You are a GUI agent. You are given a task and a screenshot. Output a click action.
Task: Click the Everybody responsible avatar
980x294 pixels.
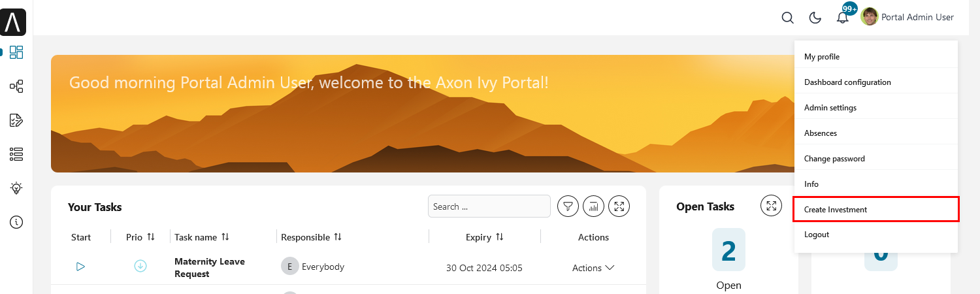[x=290, y=267]
